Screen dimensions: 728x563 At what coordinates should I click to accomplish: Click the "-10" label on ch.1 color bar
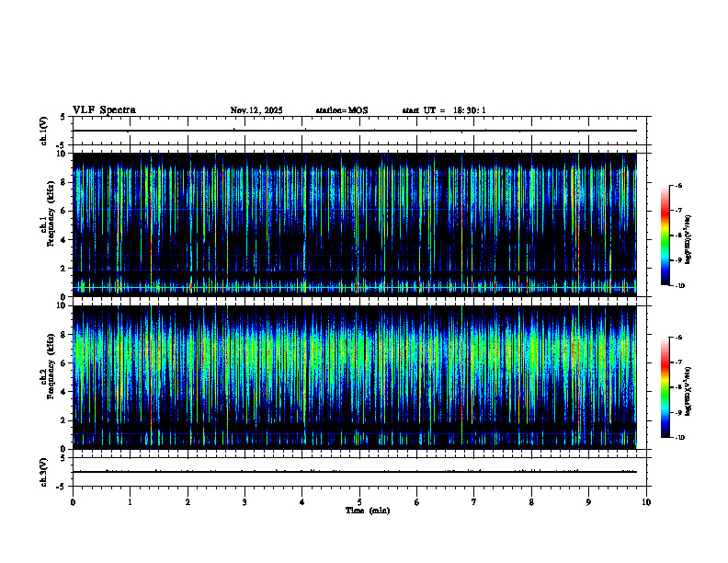coord(680,286)
